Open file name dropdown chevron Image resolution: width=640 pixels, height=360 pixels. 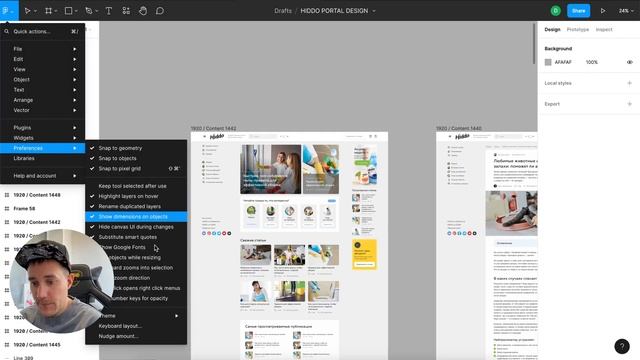coord(373,11)
